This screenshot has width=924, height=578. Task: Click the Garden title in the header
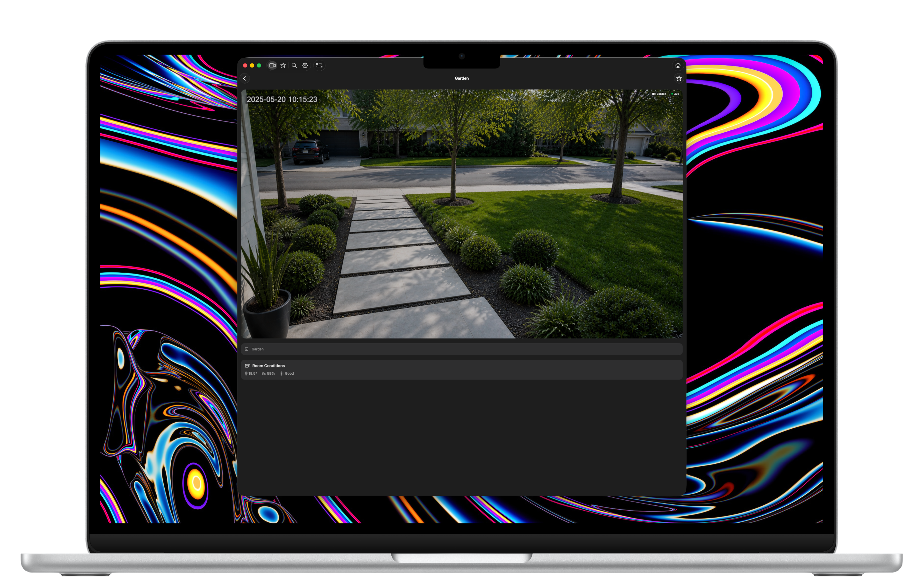click(x=462, y=78)
